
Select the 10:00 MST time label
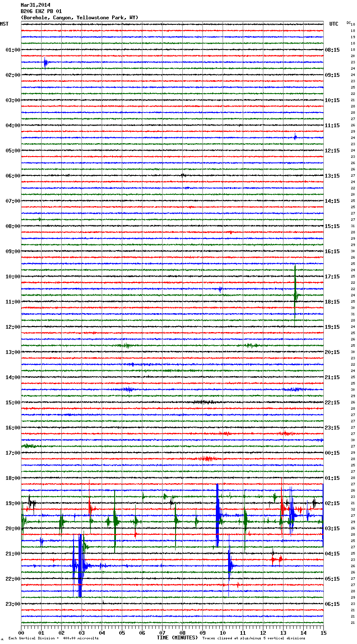click(x=13, y=277)
